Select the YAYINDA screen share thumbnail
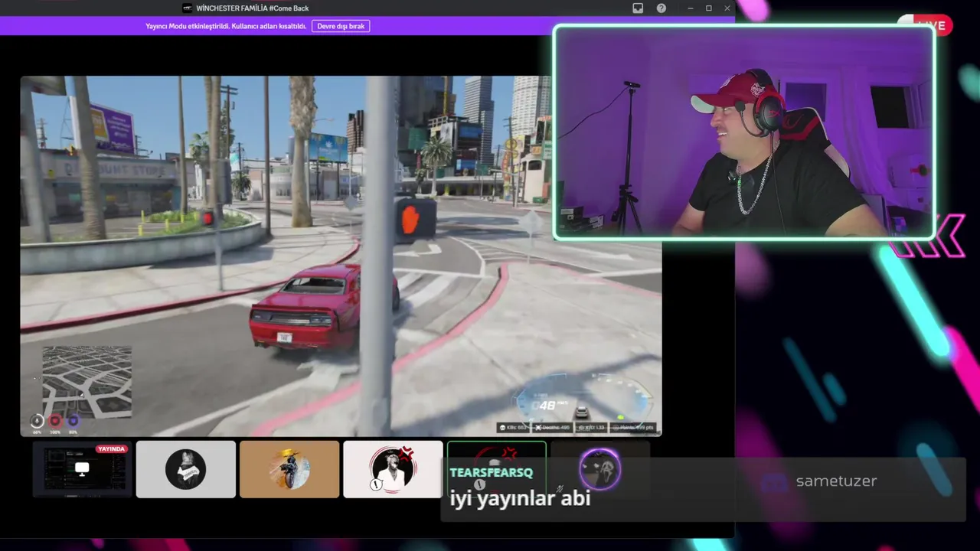This screenshot has height=551, width=980. click(x=82, y=469)
